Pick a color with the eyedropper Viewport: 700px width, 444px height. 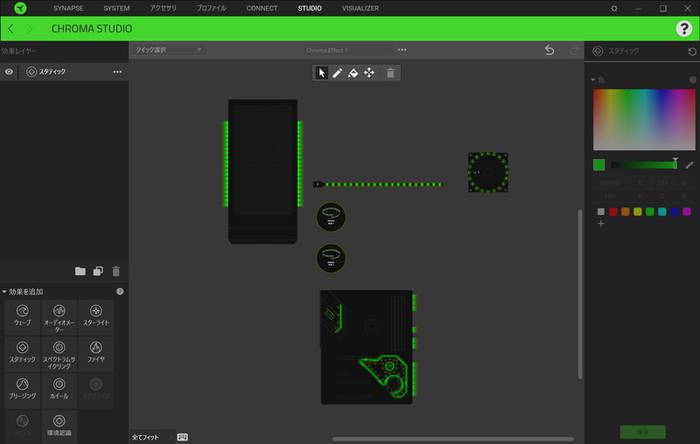click(689, 165)
